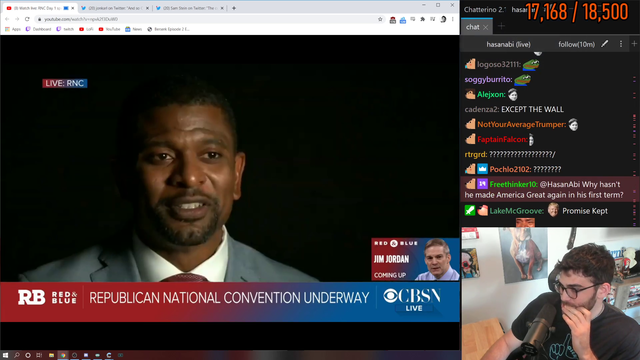Viewport: 640px width, 360px height.
Task: Open a new Chrome tab
Action: [x=234, y=8]
